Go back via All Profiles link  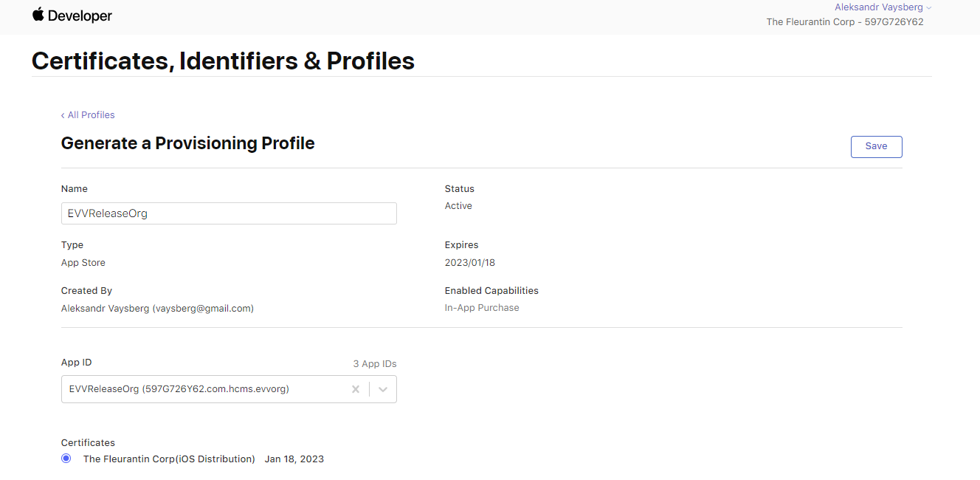pyautogui.click(x=91, y=115)
